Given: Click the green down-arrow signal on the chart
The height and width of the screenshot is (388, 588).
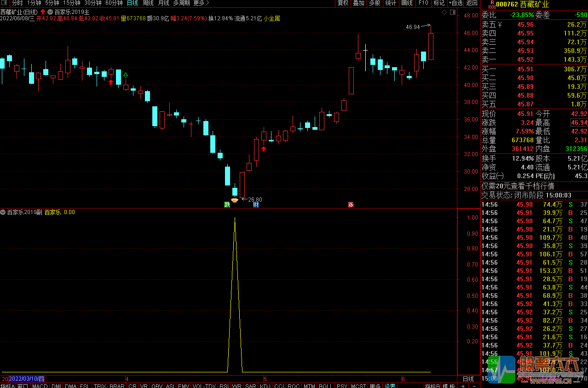Looking at the screenshot, I should click(x=125, y=75).
